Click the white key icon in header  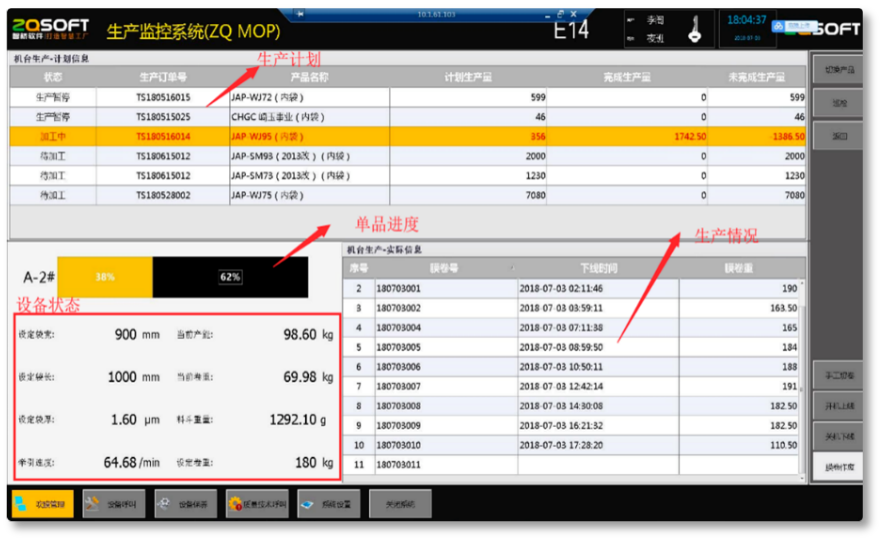click(694, 30)
